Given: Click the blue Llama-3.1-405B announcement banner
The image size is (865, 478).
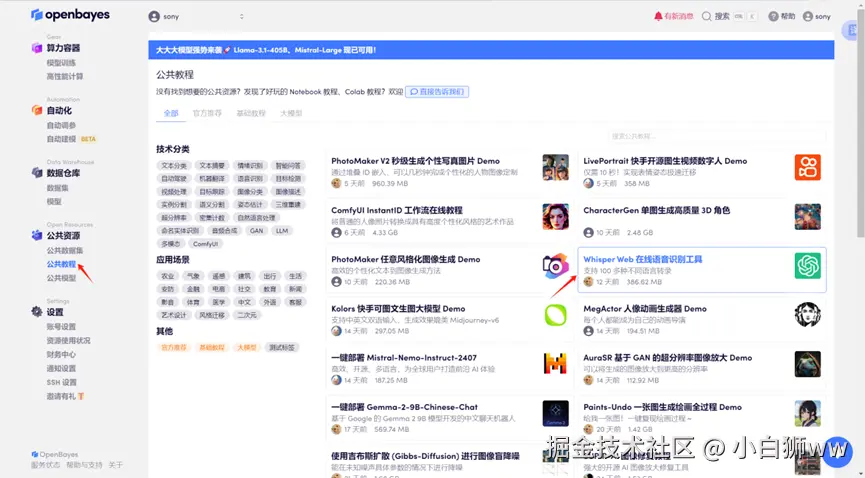Looking at the screenshot, I should [x=491, y=50].
